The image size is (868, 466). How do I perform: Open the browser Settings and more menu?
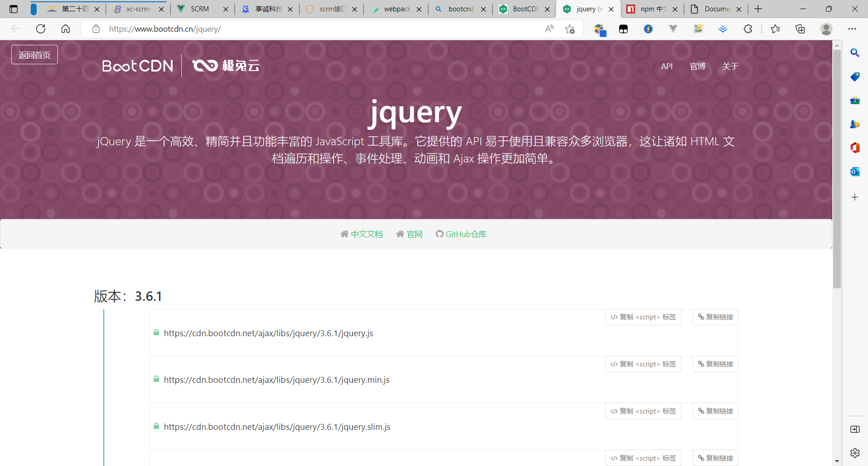(852, 29)
